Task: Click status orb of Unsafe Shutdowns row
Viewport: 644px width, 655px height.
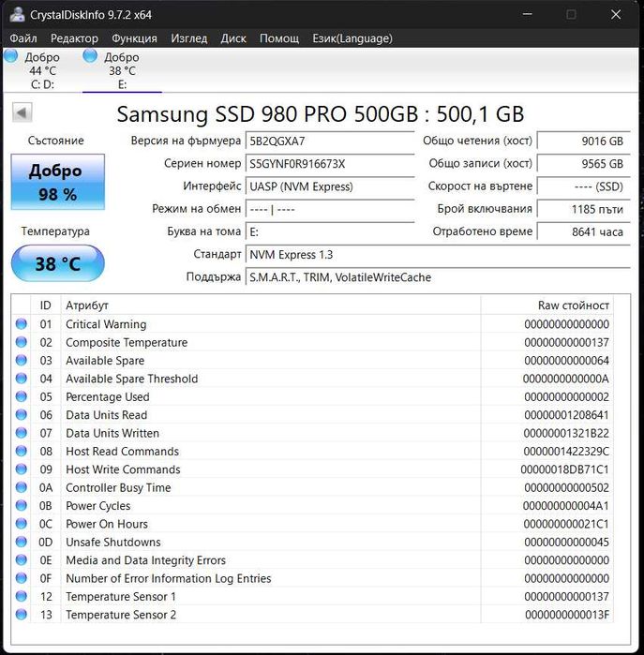Action: click(22, 542)
